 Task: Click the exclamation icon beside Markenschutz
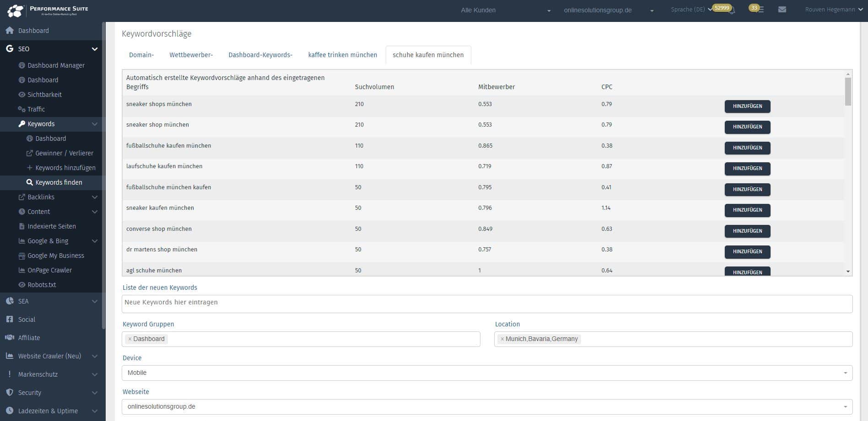tap(10, 374)
